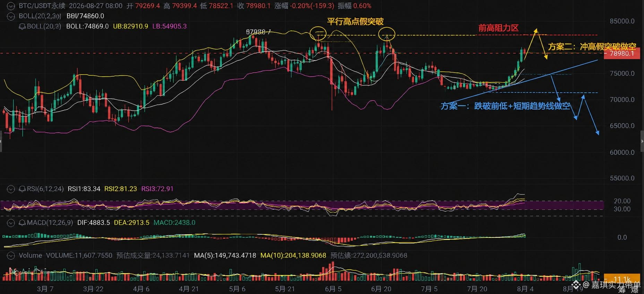The image size is (644, 294).
Task: Collapse the BTC/USDT main chart legend chevron
Action: [x=11, y=6]
